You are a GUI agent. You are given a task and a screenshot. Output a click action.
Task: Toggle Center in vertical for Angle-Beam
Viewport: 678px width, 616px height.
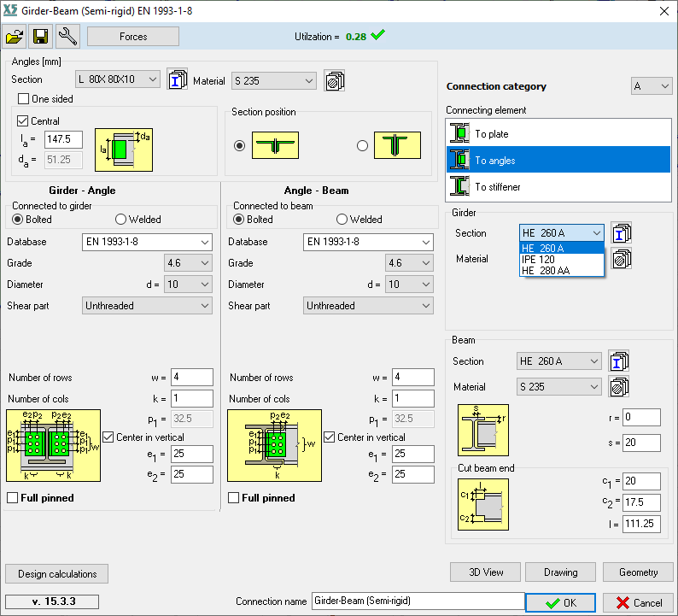(330, 437)
